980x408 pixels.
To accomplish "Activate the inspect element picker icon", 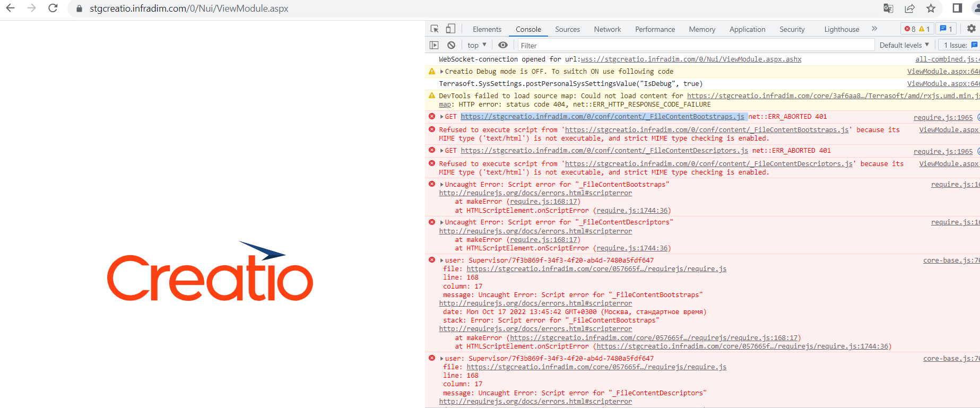I will point(435,29).
